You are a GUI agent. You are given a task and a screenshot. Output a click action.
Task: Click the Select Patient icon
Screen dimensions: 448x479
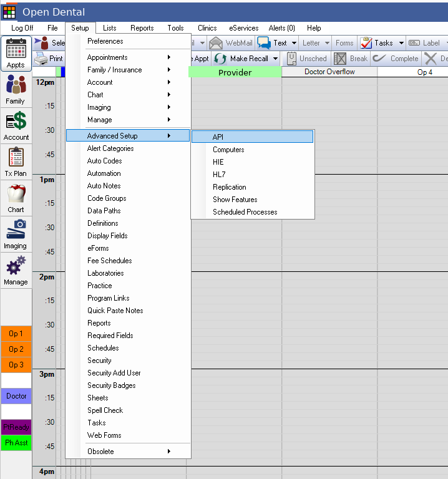tap(41, 43)
